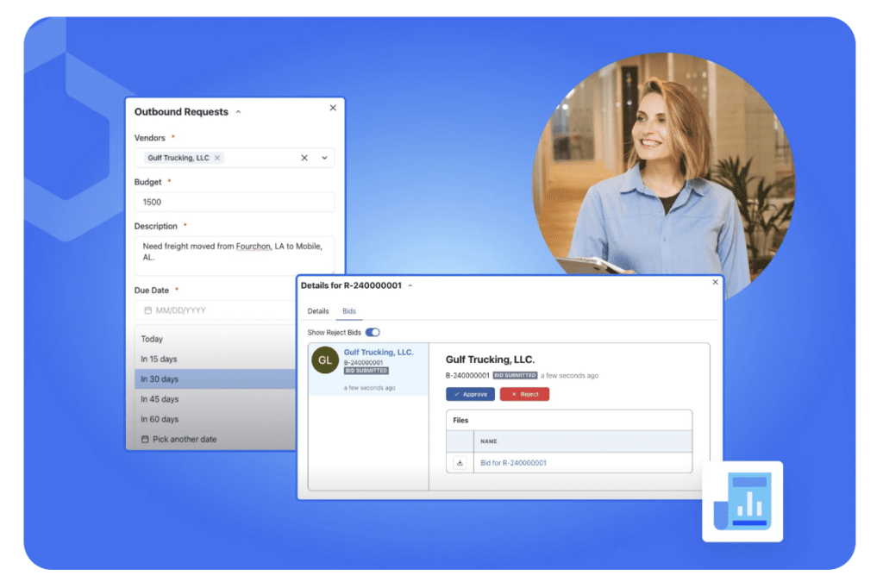Click the GL vendor avatar

(x=325, y=360)
